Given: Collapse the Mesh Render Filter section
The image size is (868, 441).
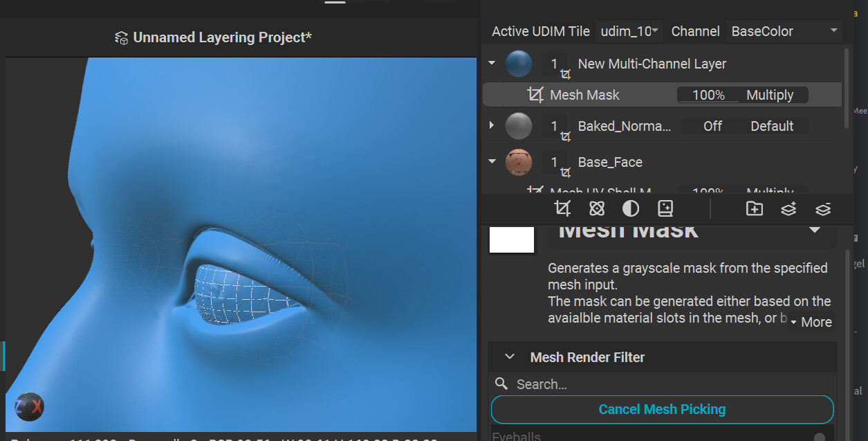Looking at the screenshot, I should (510, 357).
